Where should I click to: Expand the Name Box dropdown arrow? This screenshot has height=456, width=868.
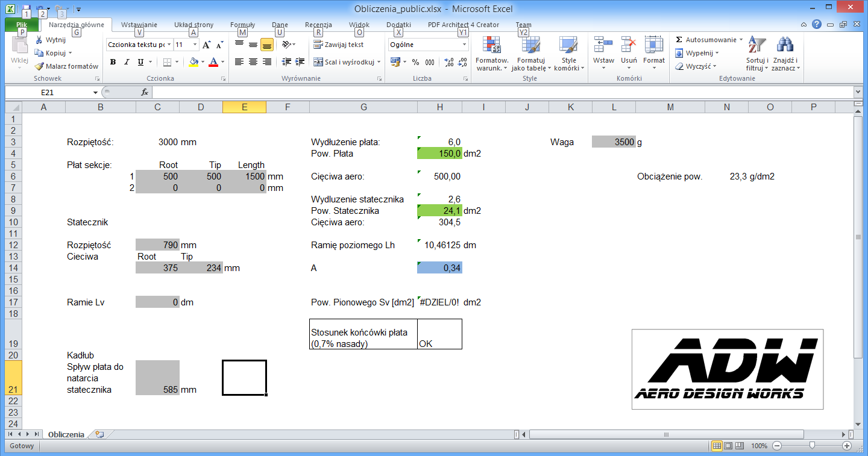click(x=95, y=93)
